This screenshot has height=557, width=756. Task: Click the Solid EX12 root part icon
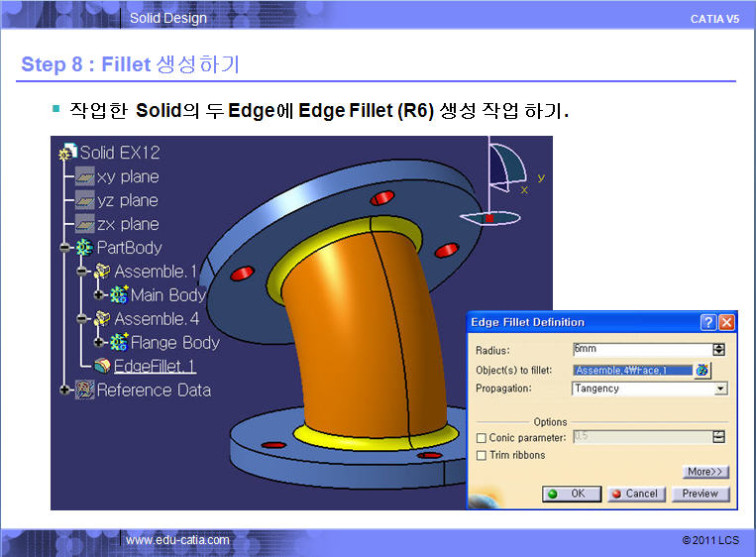click(x=68, y=153)
